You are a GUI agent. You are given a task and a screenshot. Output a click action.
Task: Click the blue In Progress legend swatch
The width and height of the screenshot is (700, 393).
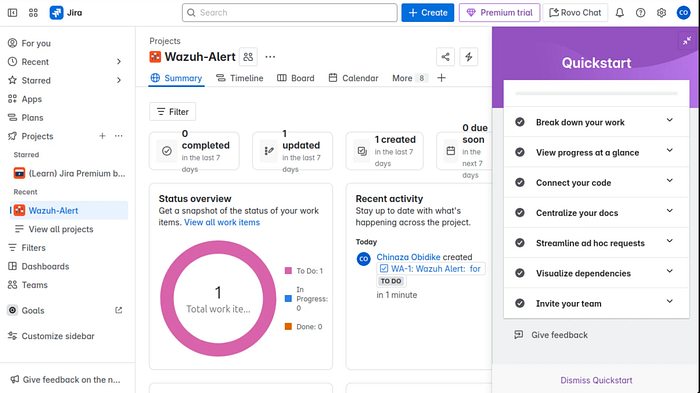(x=288, y=299)
